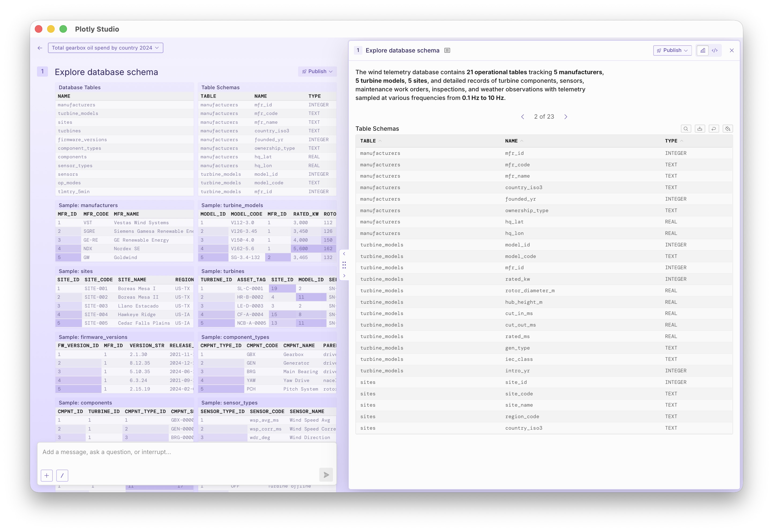The height and width of the screenshot is (532, 773).
Task: Open Publish dropdown in left chat pane
Action: [x=317, y=71]
